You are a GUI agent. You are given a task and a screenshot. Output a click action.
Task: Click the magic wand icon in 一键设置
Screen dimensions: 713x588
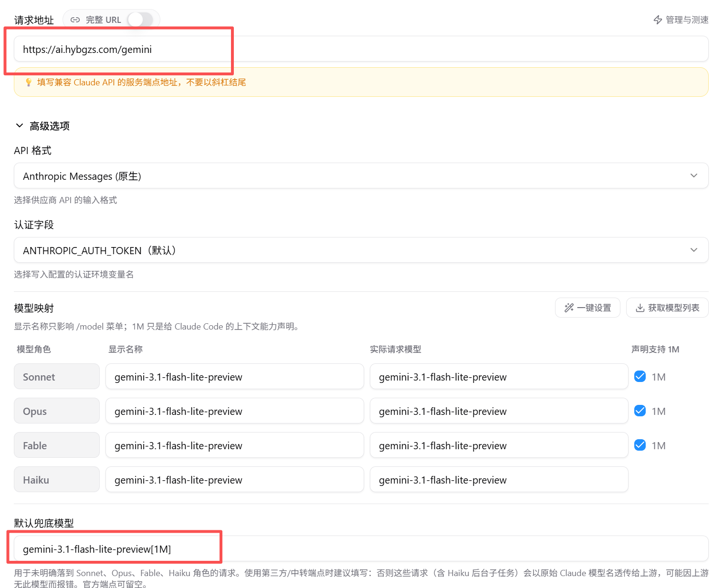569,308
